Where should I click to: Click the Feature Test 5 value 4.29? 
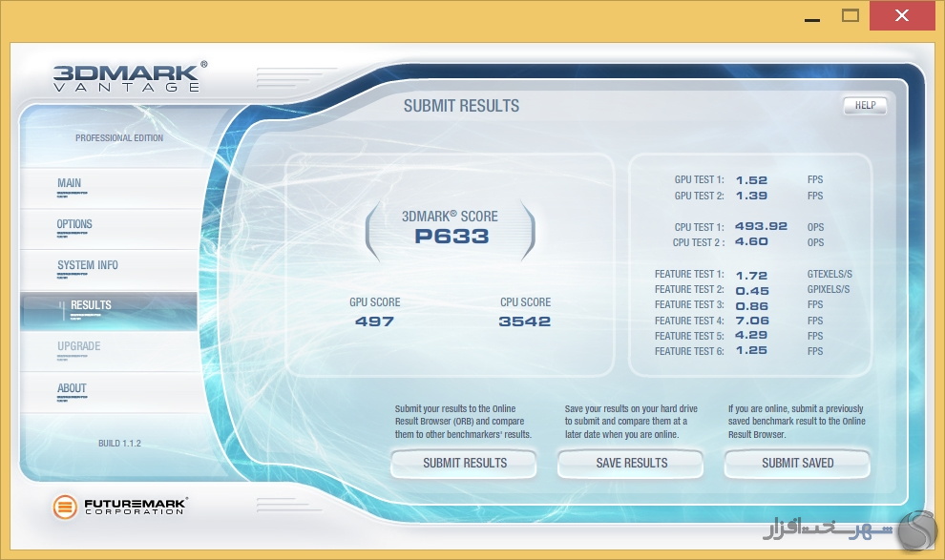tap(751, 336)
